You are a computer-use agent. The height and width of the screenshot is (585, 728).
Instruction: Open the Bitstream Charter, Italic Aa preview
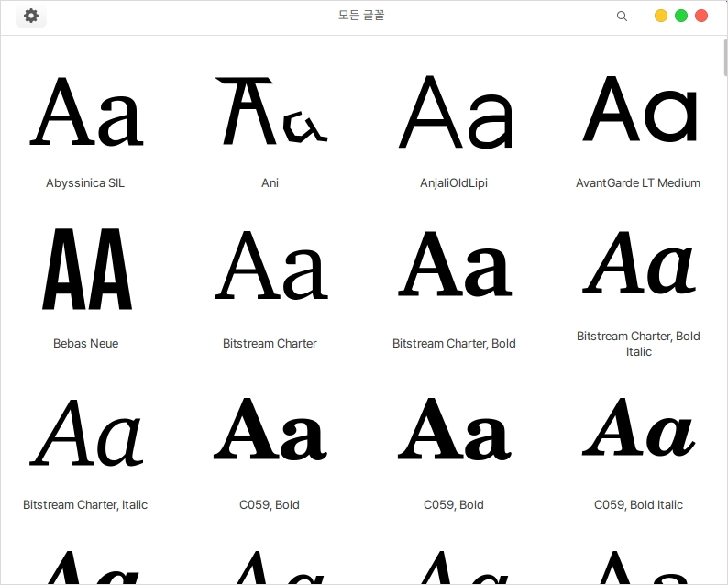[86, 433]
